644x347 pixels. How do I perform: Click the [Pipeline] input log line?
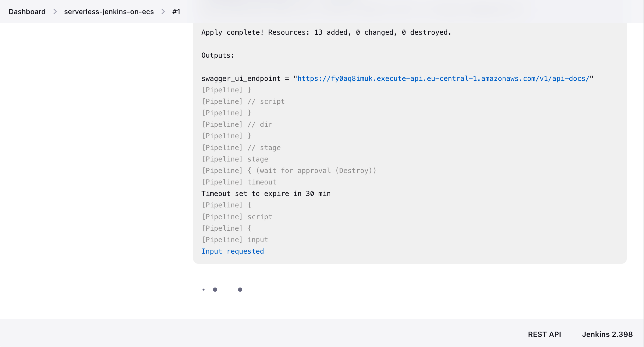[x=234, y=240]
